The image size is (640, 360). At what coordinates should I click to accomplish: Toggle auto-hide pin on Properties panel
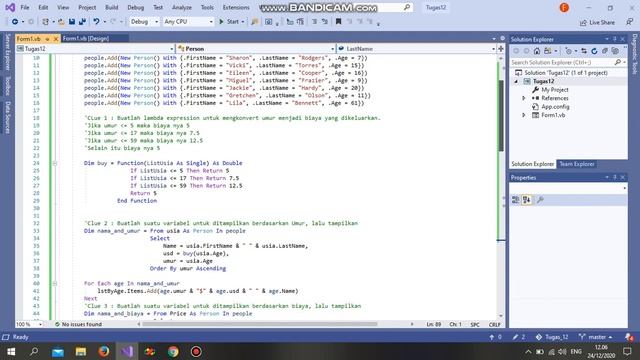pyautogui.click(x=615, y=178)
